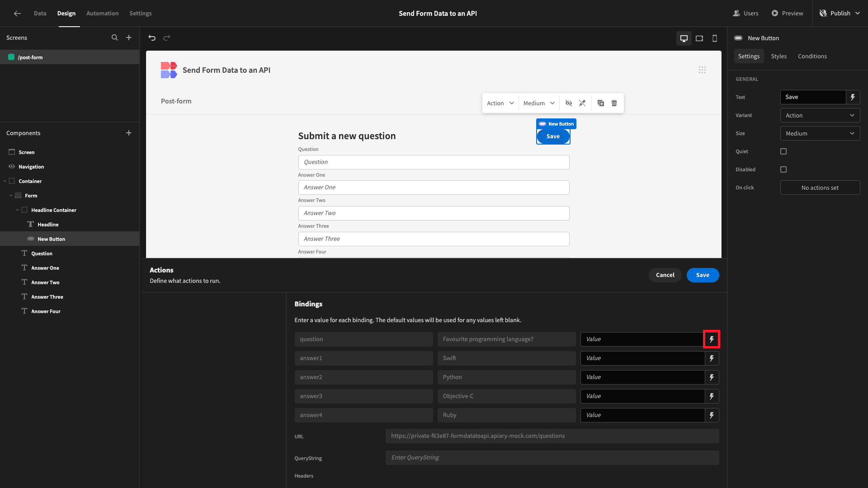Select the Screen component in tree
This screenshot has height=488, width=868.
(70, 152)
